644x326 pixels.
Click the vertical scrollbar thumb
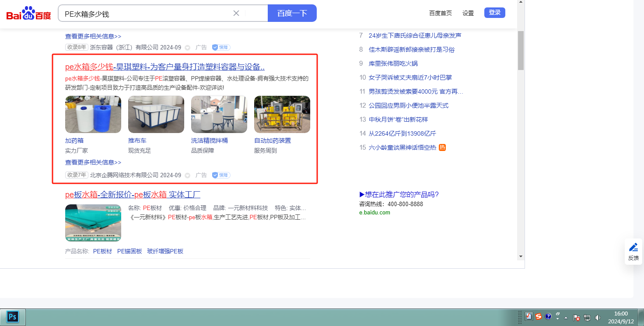click(521, 50)
